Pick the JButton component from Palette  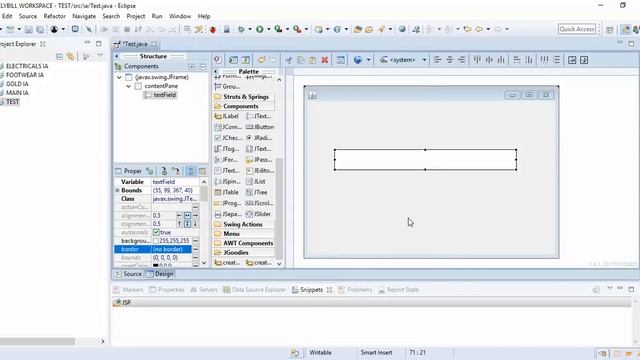click(x=260, y=127)
